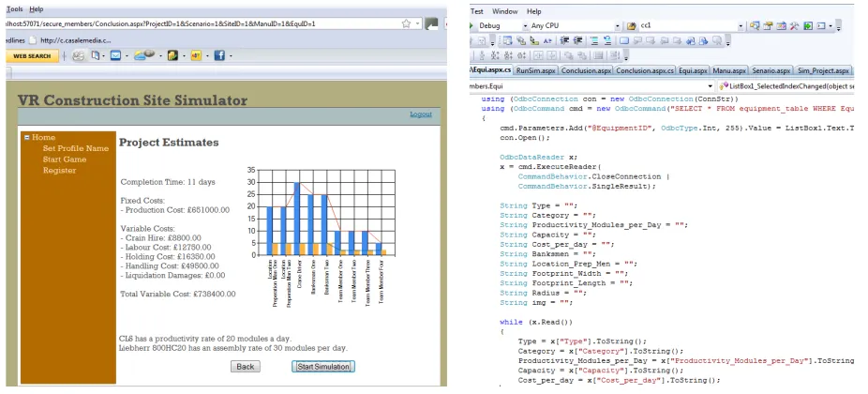Open the Object Browser toolbar icon
868x394 pixels.
[781, 26]
